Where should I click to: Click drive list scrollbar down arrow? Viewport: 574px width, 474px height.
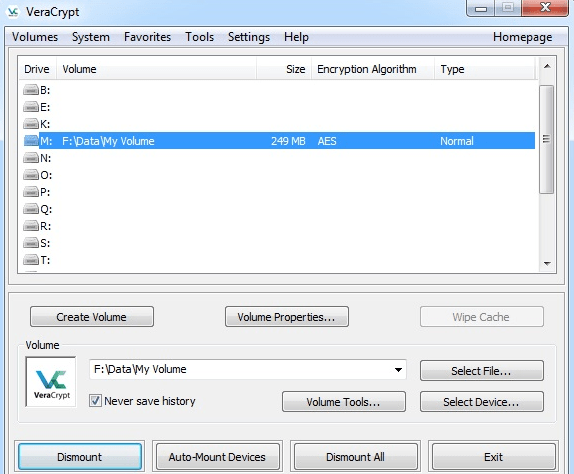pyautogui.click(x=547, y=264)
